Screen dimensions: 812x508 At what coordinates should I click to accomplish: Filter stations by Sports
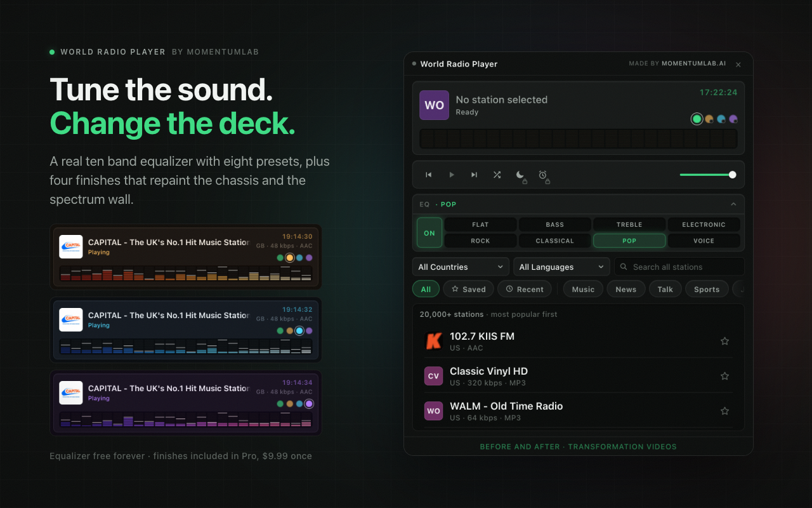click(x=707, y=289)
